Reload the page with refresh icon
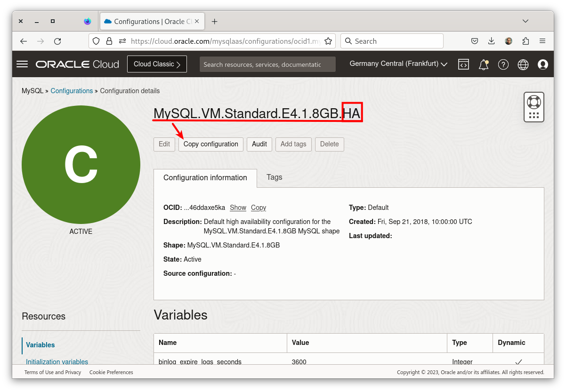The width and height of the screenshot is (566, 392). click(x=57, y=41)
